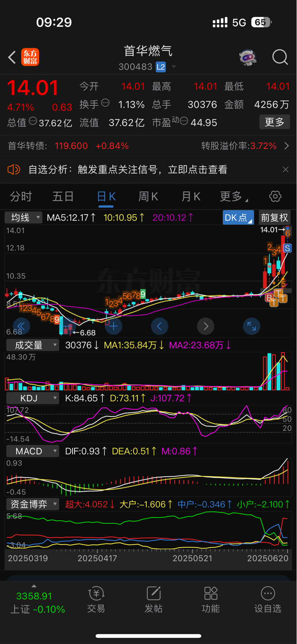Switch to 五日 chart tab
Image resolution: width=297 pixels, height=644 pixels.
[63, 196]
